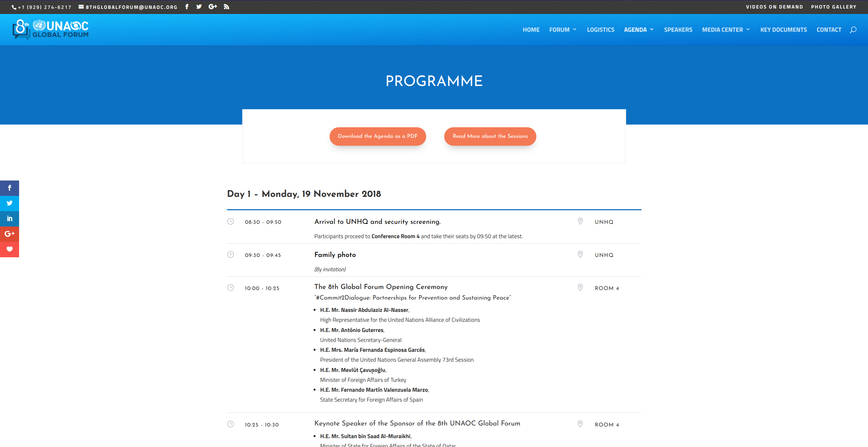Open Facebook icon in top bar
The width and height of the screenshot is (868, 447).
tap(187, 7)
